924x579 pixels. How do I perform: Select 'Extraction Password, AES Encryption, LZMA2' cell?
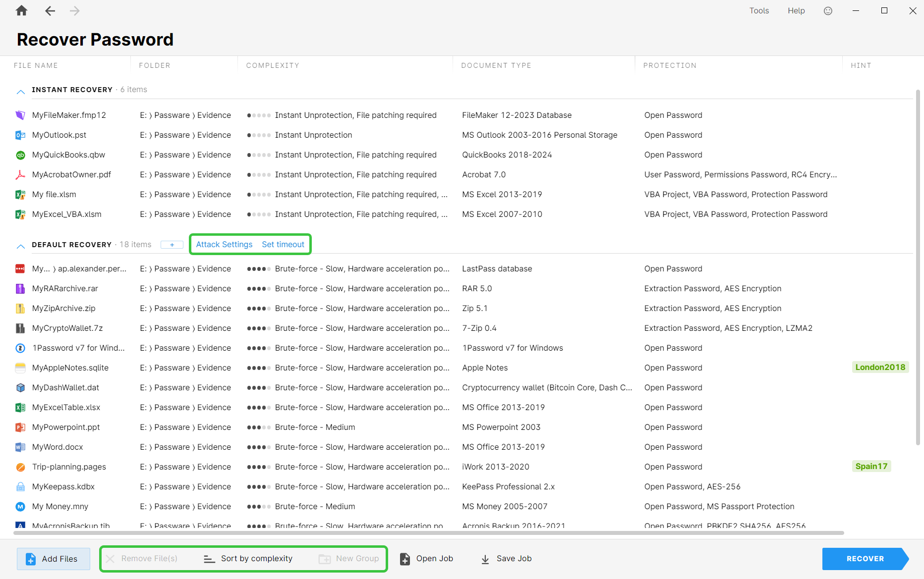click(x=728, y=328)
